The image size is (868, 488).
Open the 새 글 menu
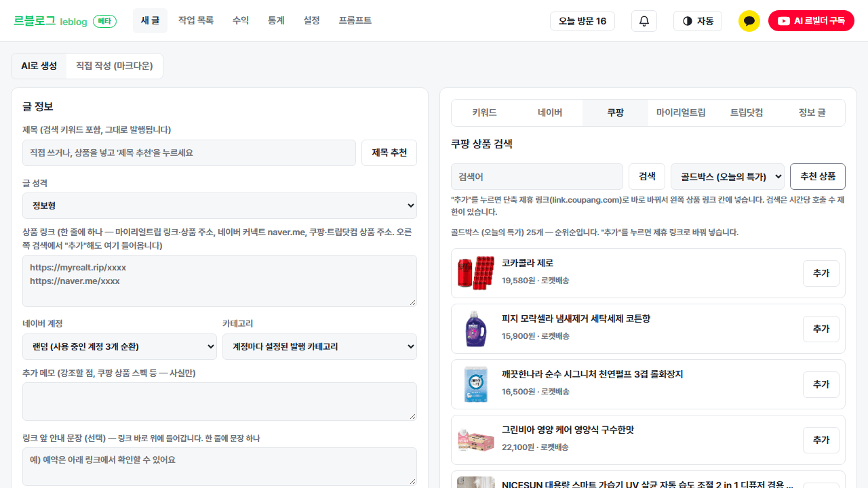coord(150,21)
